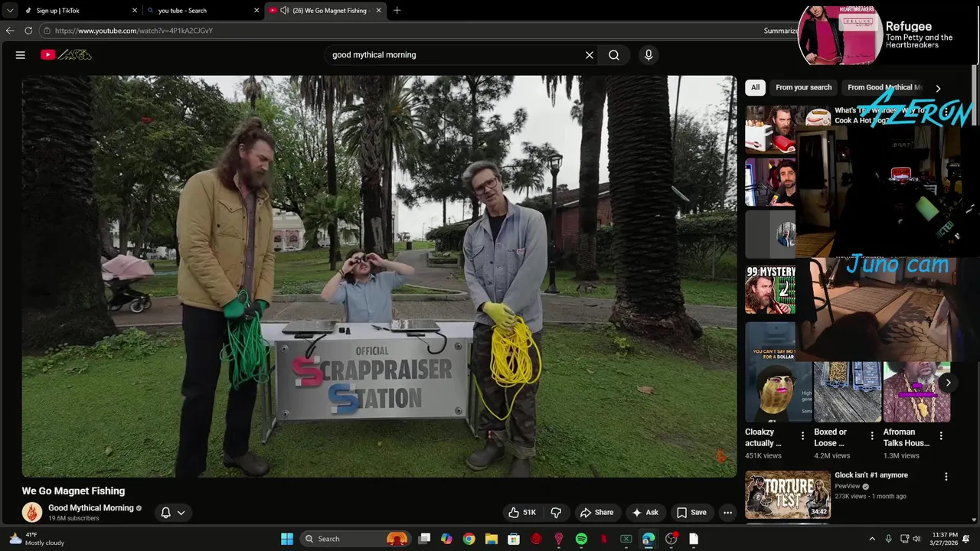Open the 99 Mystery video thumbnail
Viewport: 980px width, 551px height.
(x=771, y=290)
